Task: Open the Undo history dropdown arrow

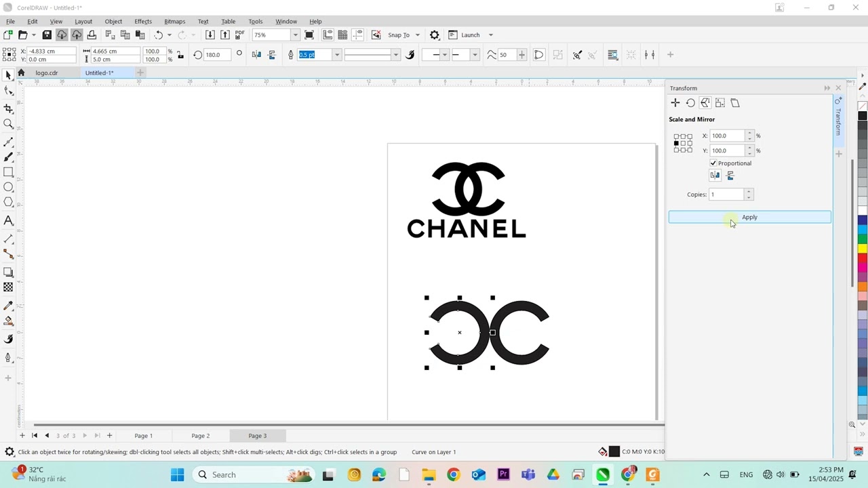Action: [x=170, y=35]
